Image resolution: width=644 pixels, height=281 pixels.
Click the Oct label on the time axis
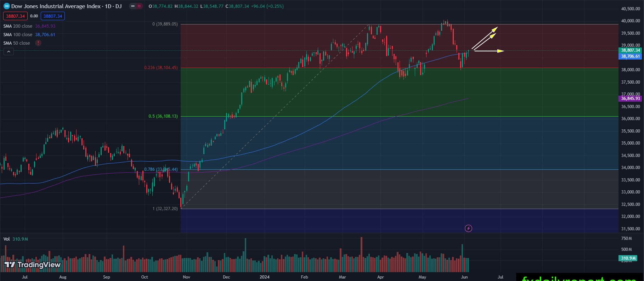tap(145, 277)
